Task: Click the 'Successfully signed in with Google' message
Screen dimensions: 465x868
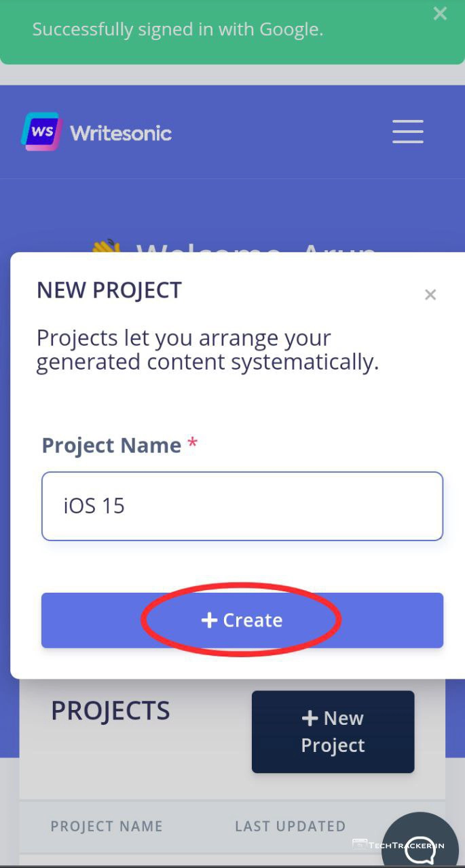Action: coord(178,30)
